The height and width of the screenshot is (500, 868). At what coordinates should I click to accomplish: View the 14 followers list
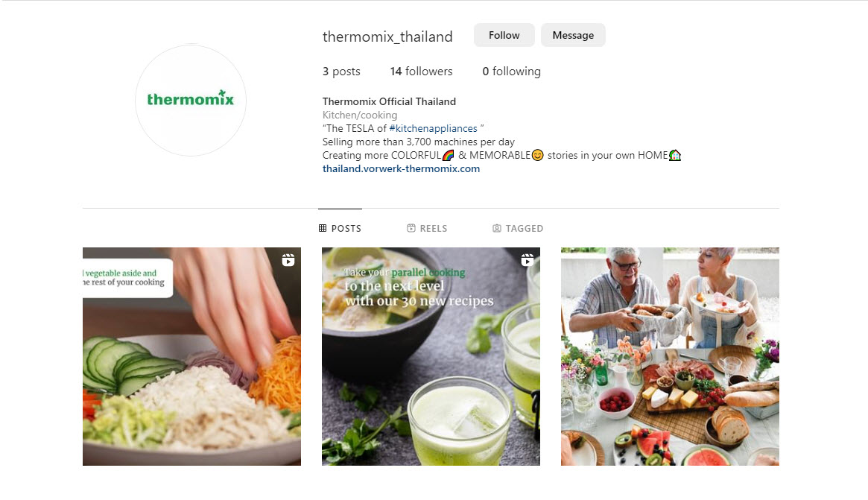pos(421,72)
